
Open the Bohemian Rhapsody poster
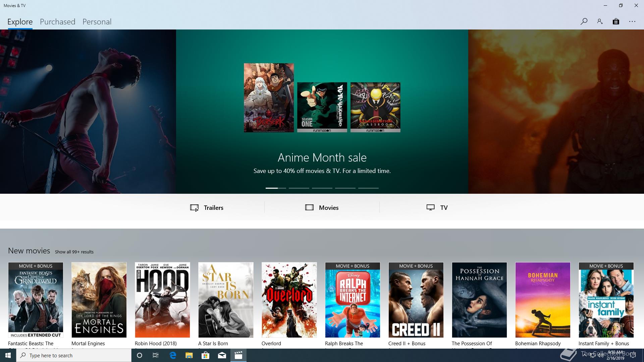(x=543, y=300)
